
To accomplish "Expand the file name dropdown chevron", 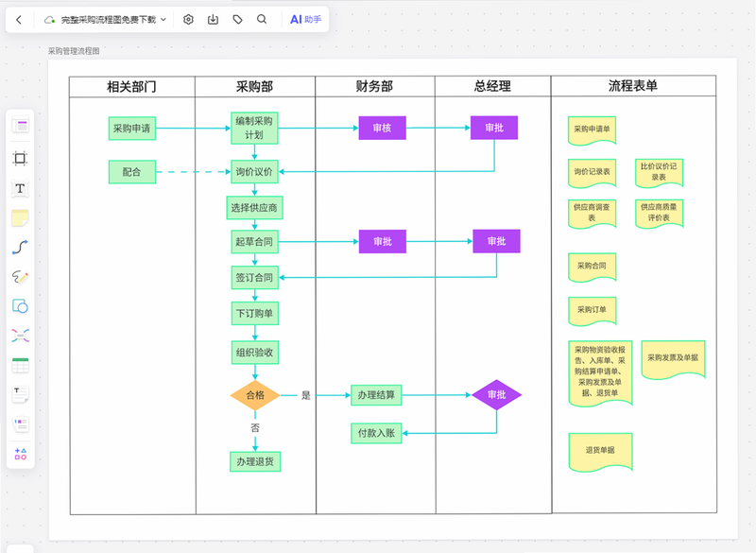I will [163, 20].
